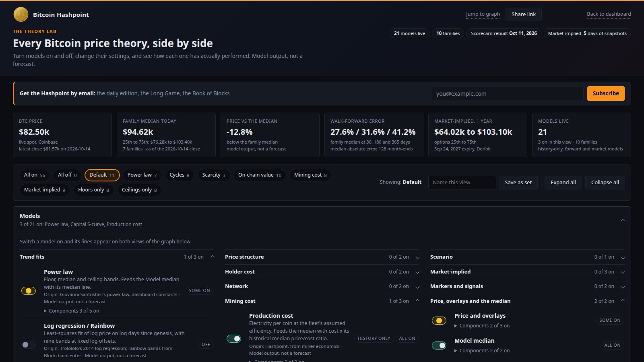Screen dimensions: 644x362
Task: Toggle the Power law model switch
Action: (29, 291)
